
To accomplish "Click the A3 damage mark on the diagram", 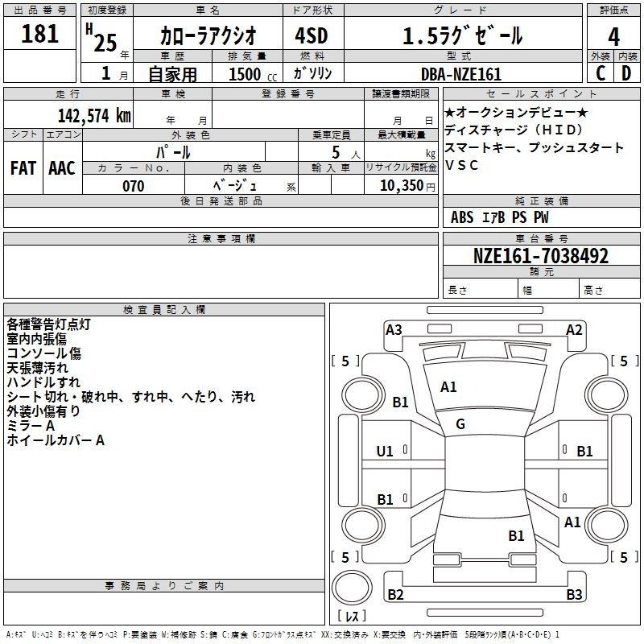I will tap(394, 329).
